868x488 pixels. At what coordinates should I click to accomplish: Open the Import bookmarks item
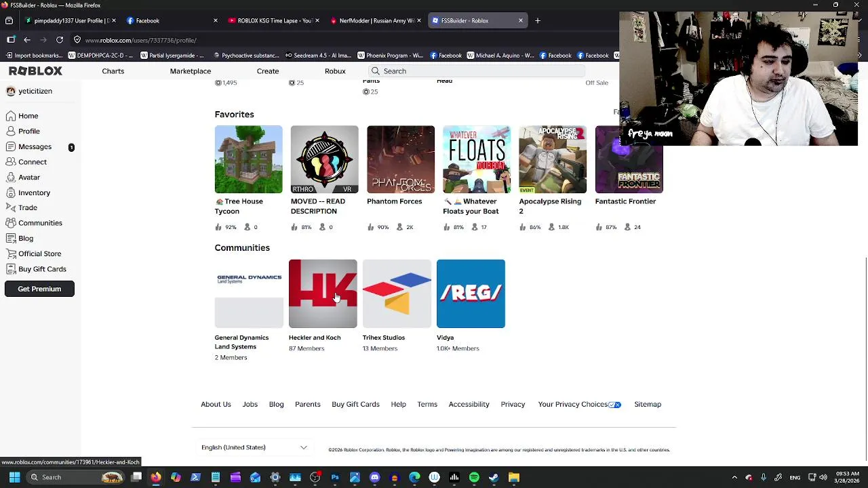pyautogui.click(x=33, y=56)
